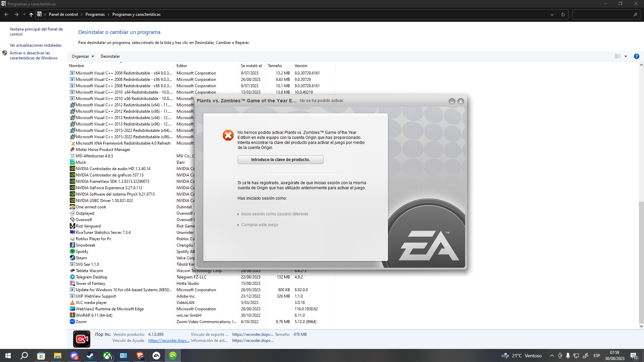Image resolution: width=644 pixels, height=362 pixels.
Task: Close the Plants vs. Zombies dialog
Action: pos(461,101)
